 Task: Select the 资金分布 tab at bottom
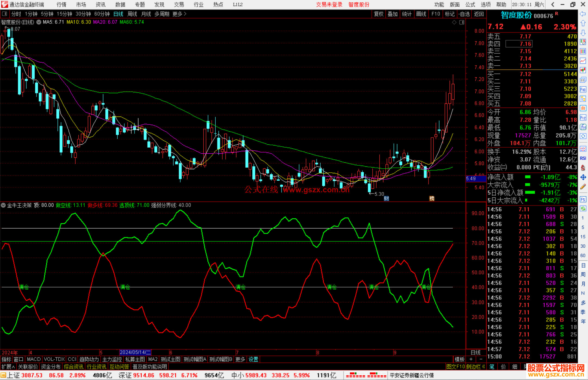(x=51, y=367)
